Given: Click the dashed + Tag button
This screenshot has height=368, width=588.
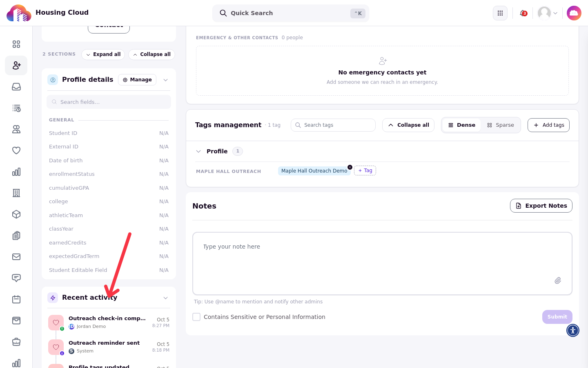Looking at the screenshot, I should [365, 171].
